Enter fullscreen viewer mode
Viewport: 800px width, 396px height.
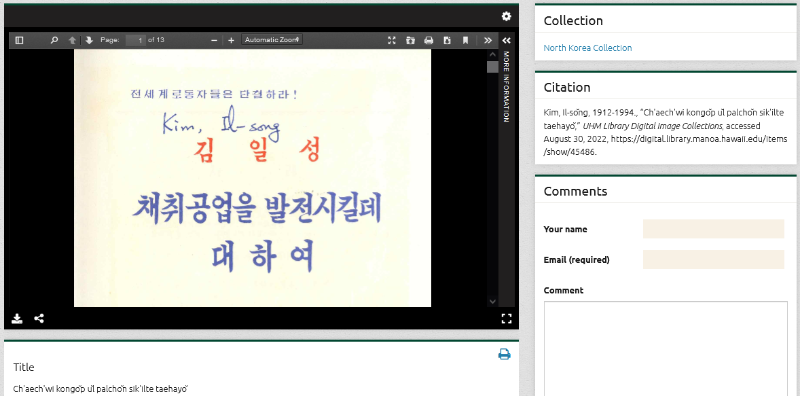[x=506, y=319]
